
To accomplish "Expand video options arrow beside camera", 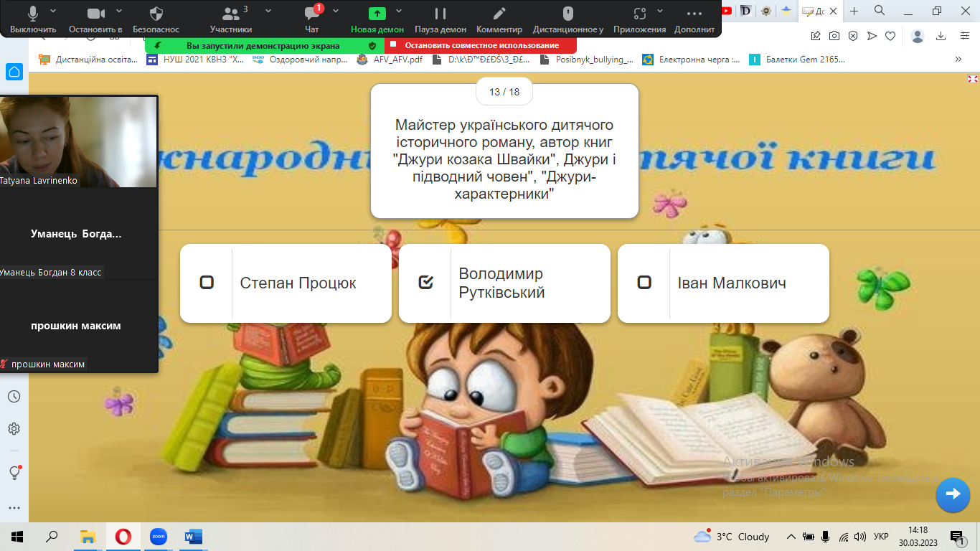I will (x=119, y=11).
